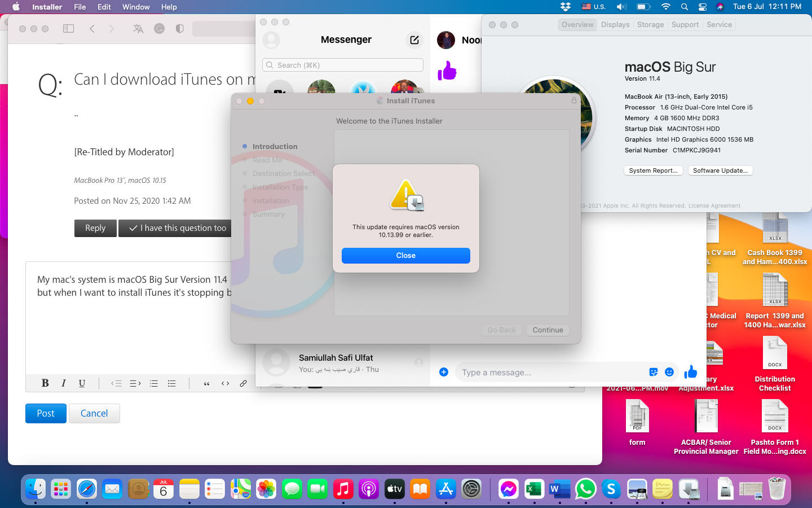Image resolution: width=812 pixels, height=508 pixels.
Task: Open the App Store from the Dock
Action: (x=446, y=489)
